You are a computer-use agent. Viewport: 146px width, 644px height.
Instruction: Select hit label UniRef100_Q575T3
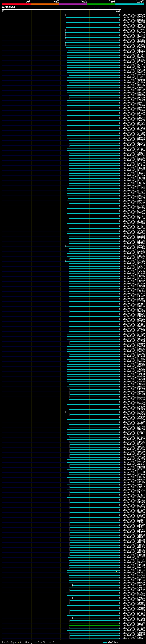(x=134, y=301)
